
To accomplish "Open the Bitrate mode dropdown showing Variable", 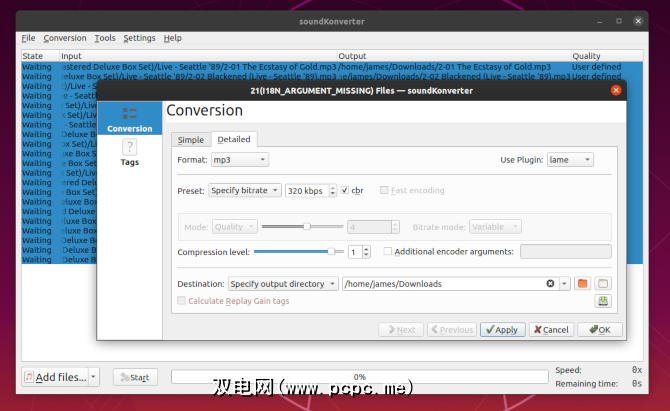I will [x=495, y=227].
